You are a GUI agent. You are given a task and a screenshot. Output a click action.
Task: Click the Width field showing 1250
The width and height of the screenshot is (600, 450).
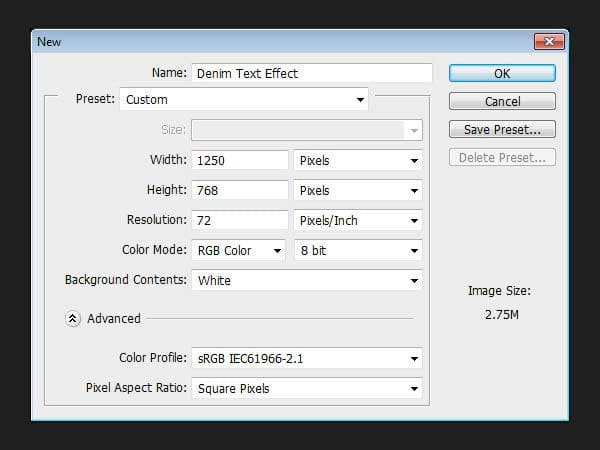[240, 160]
